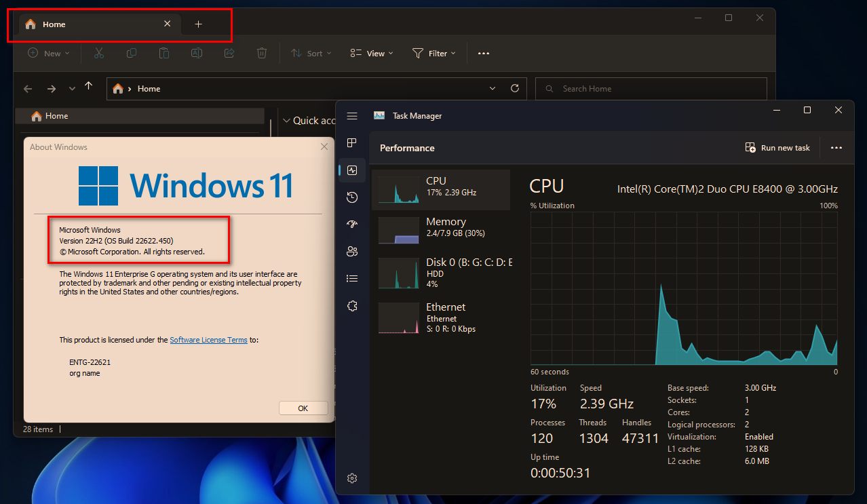
Task: Open the View dropdown menu
Action: pos(372,53)
